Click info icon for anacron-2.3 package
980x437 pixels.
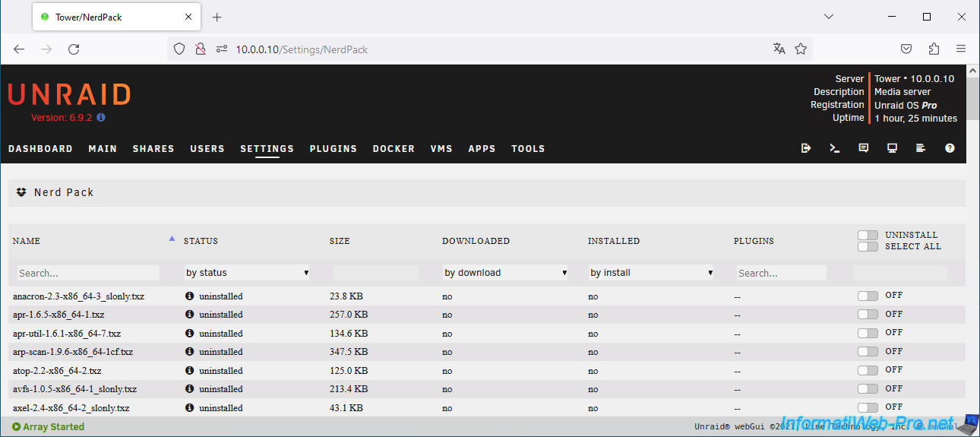point(189,296)
